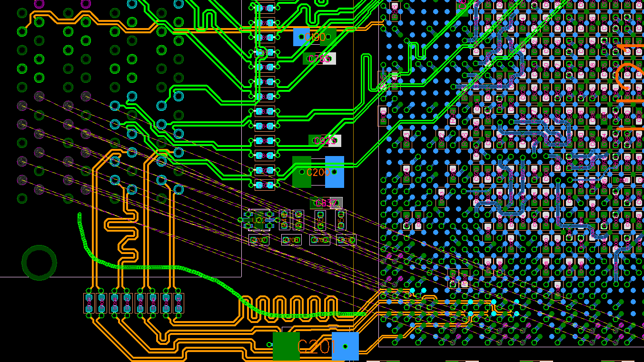The image size is (644, 362).
Task: Click capacitor C209 in the bottom component row
Action: click(x=319, y=240)
